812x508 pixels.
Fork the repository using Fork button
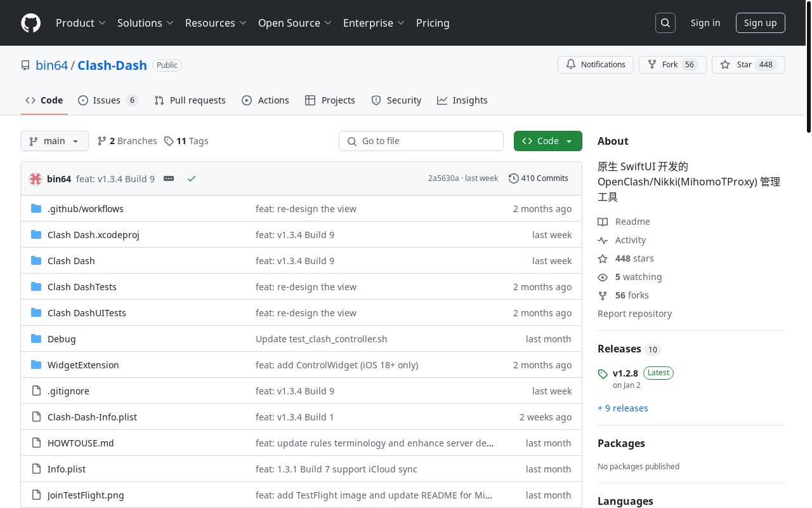[x=663, y=65]
